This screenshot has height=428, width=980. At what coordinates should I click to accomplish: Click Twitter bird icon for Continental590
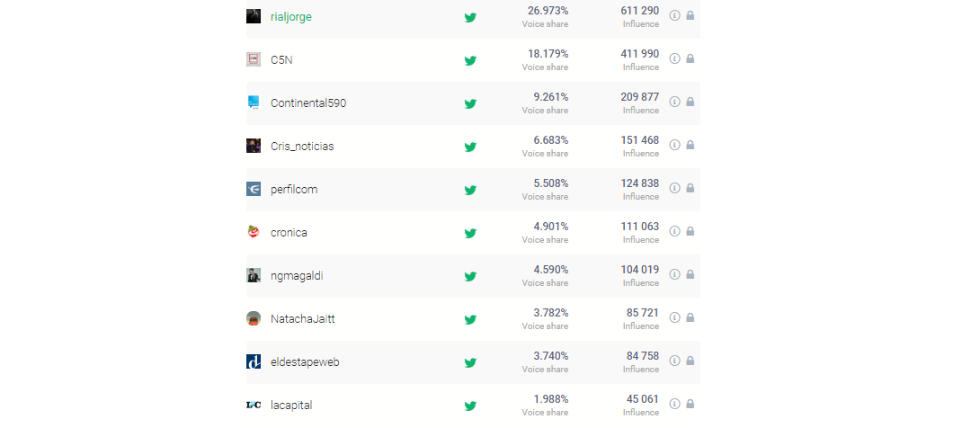[x=470, y=103]
